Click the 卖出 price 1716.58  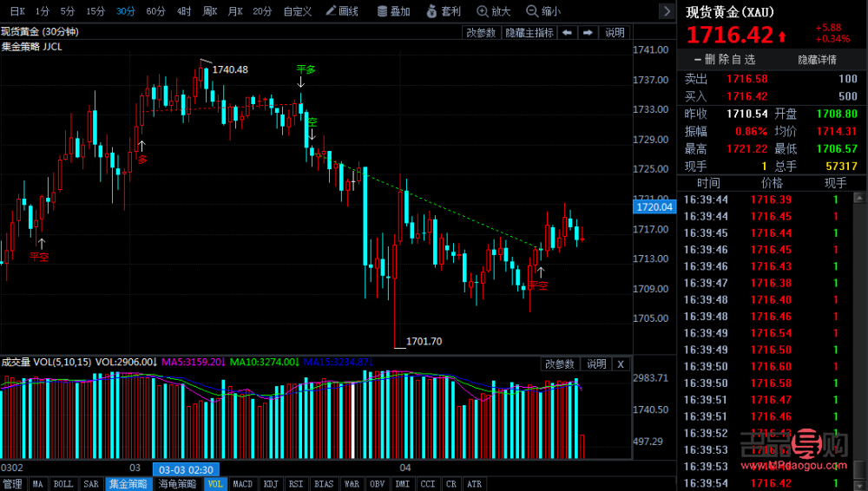pos(746,79)
